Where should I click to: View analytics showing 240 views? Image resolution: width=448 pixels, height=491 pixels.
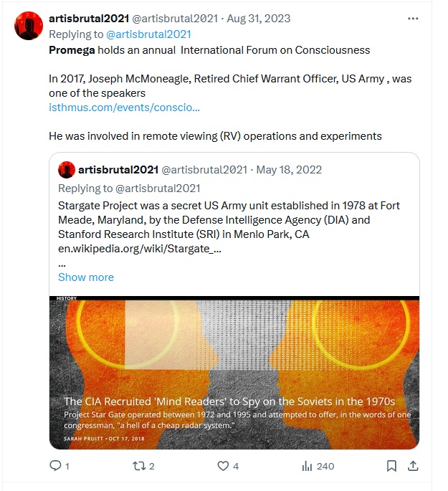point(318,466)
